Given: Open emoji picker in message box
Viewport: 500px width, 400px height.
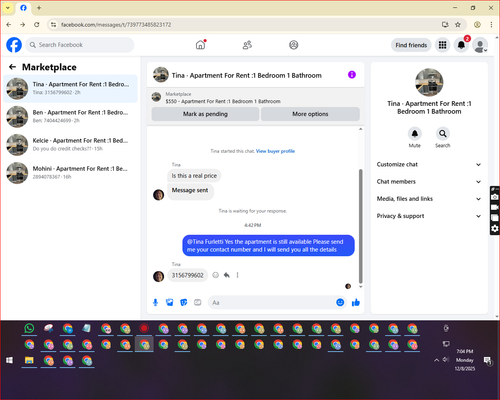Looking at the screenshot, I should [x=340, y=302].
